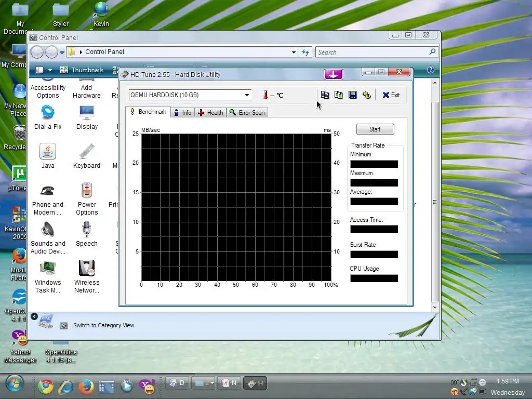The width and height of the screenshot is (532, 399).
Task: Click the Control Panel back navigation button
Action: (x=37, y=52)
